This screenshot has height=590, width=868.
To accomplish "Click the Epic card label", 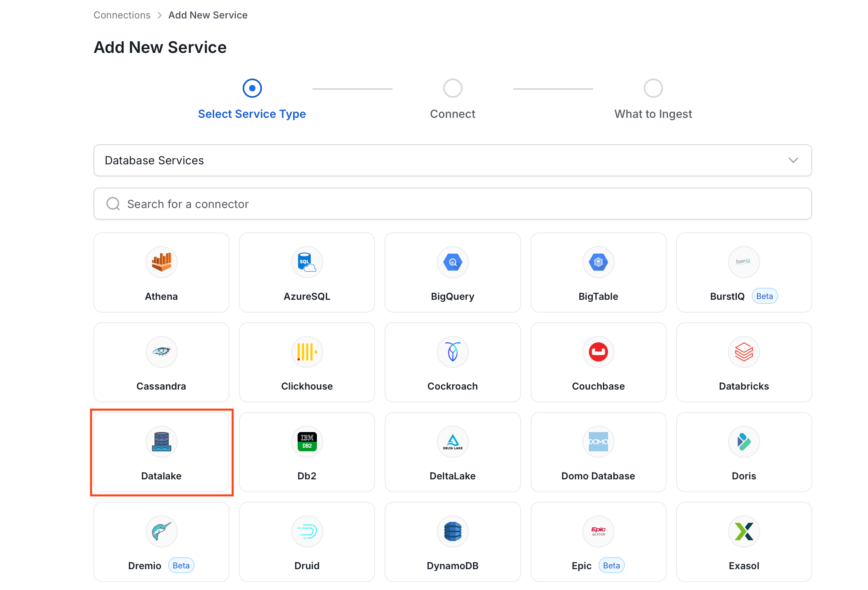I will click(581, 566).
